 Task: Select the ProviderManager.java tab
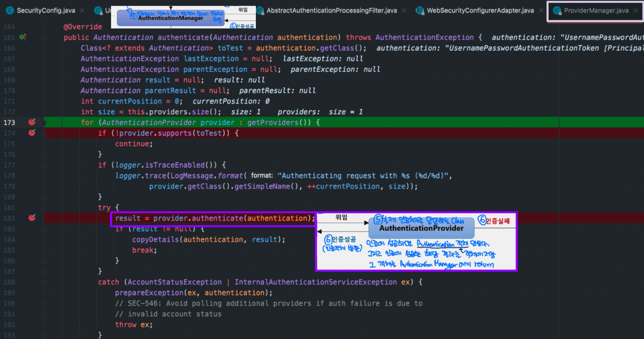coord(596,10)
